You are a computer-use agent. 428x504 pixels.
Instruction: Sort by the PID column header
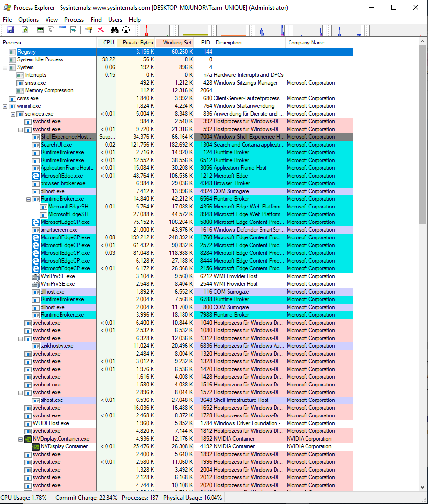pyautogui.click(x=204, y=43)
